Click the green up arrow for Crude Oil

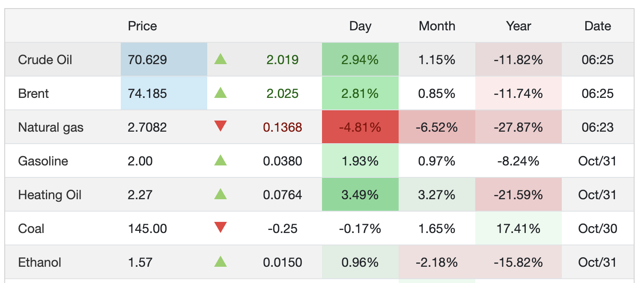(x=221, y=59)
